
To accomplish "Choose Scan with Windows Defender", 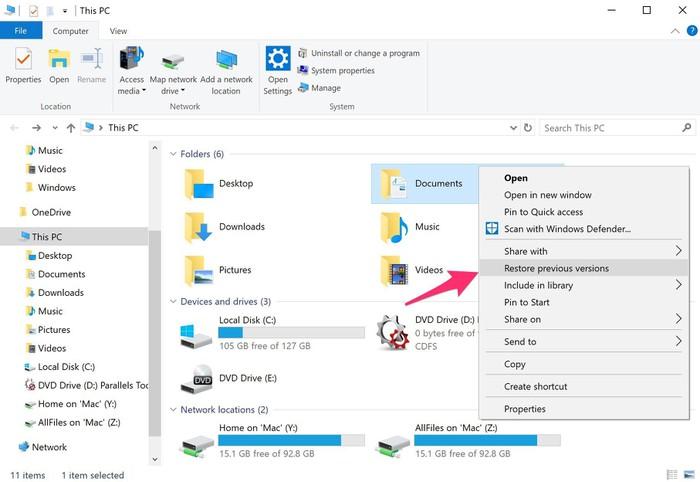I will click(584, 229).
